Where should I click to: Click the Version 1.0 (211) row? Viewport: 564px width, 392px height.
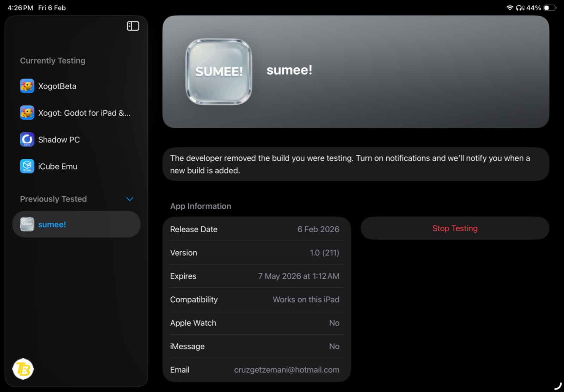[257, 253]
